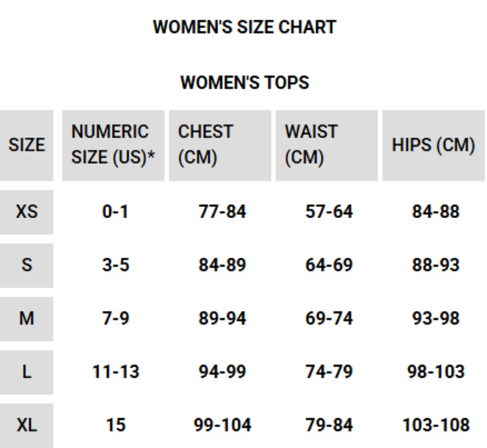
Task: Select the 77-84 chest measurement cell
Action: [x=222, y=212]
